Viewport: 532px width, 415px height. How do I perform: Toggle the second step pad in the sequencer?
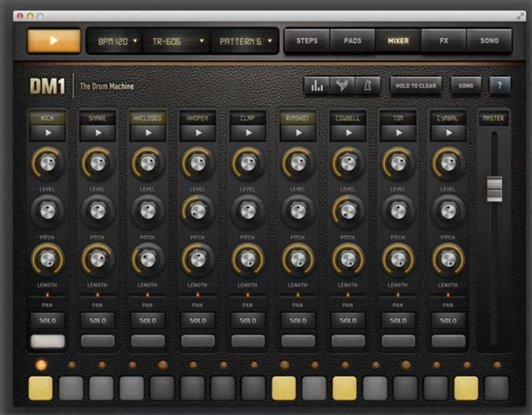click(71, 388)
